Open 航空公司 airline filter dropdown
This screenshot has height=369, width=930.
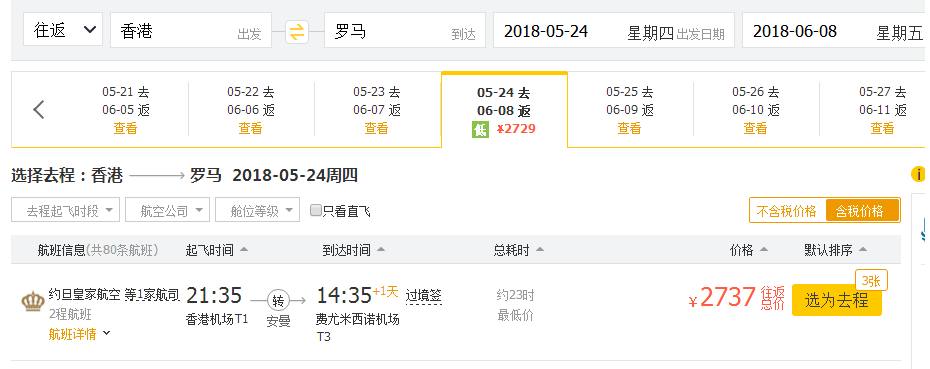click(x=167, y=210)
